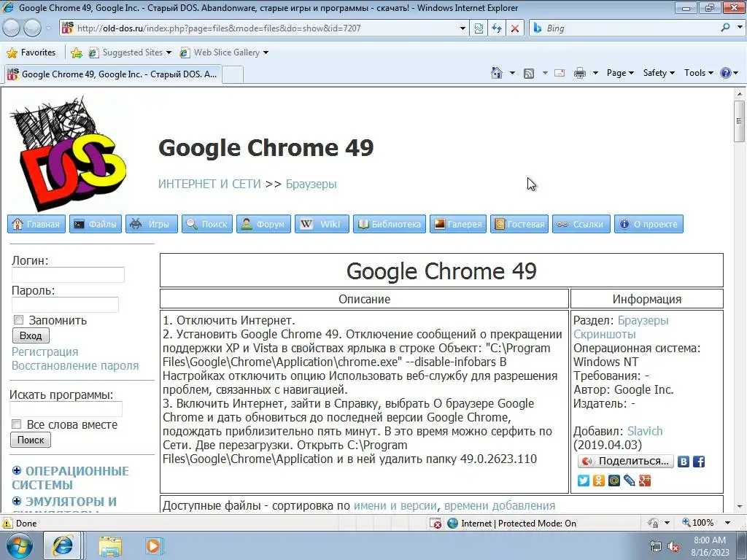Open the Home page icon in command bar
747x560 pixels.
(496, 73)
